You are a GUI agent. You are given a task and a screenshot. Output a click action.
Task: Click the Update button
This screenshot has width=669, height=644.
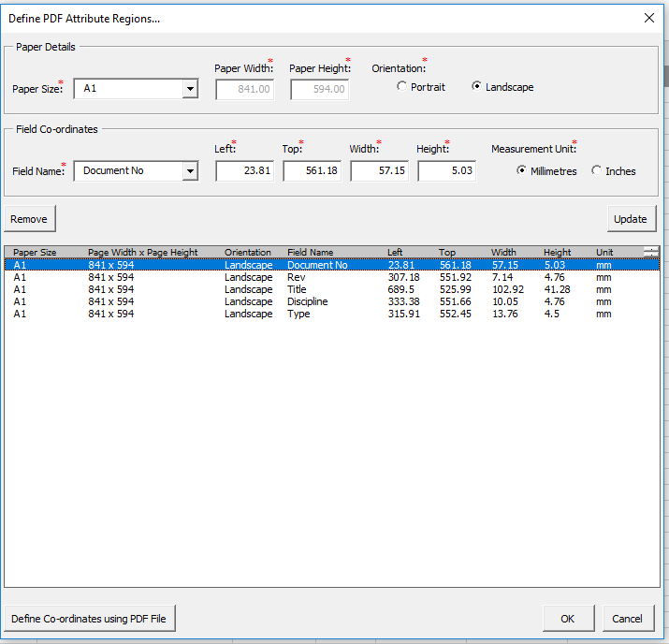630,219
